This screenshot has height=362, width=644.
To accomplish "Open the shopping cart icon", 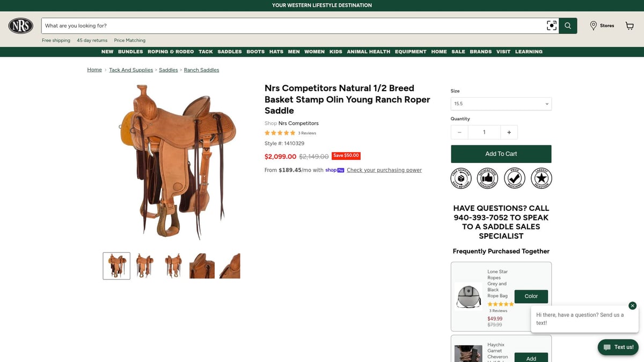I will 630,26.
